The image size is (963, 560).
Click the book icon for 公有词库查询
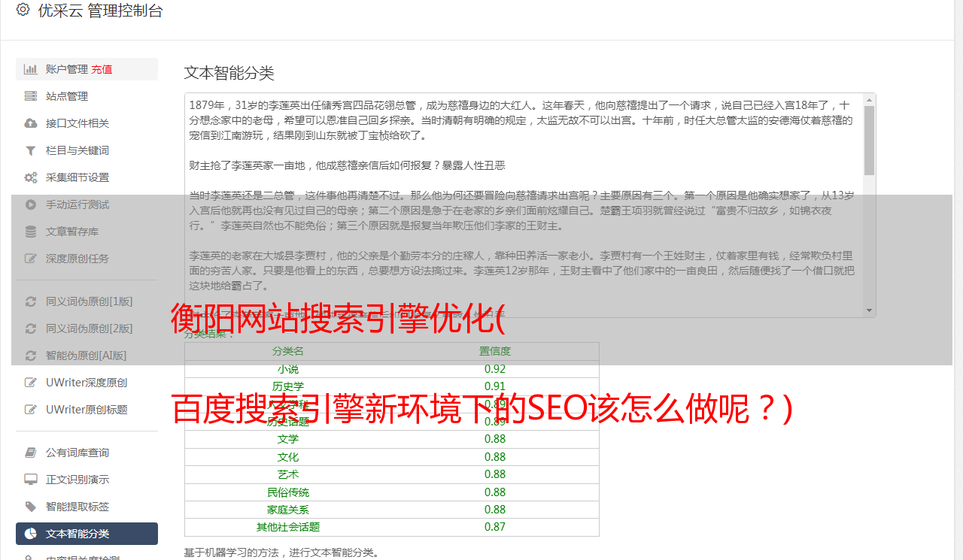click(x=31, y=453)
